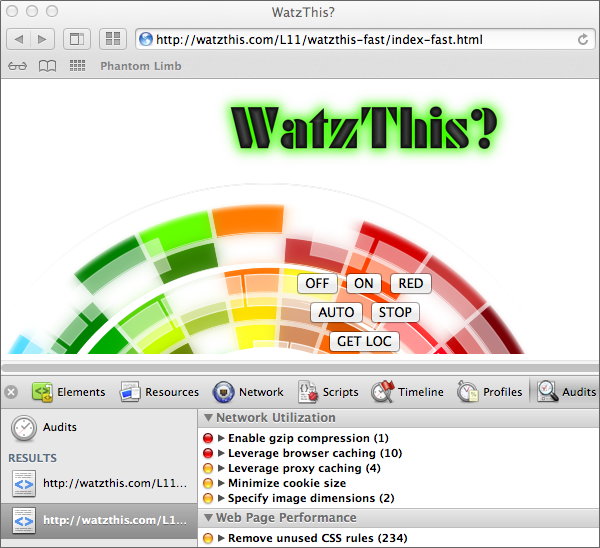Click the address bar URL field
The width and height of the screenshot is (600, 548).
pos(365,39)
